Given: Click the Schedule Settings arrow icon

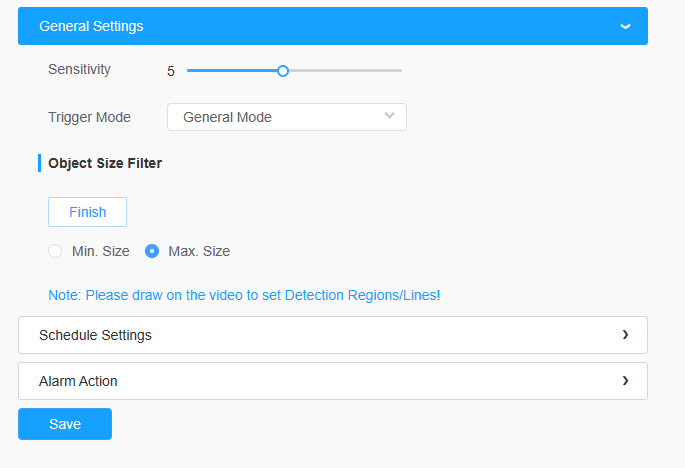Looking at the screenshot, I should tap(625, 335).
